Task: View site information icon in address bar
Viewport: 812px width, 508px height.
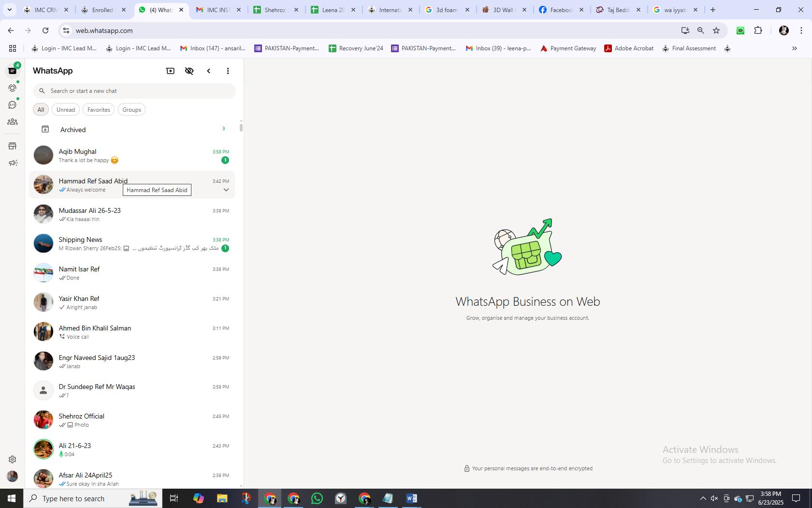Action: (66, 30)
